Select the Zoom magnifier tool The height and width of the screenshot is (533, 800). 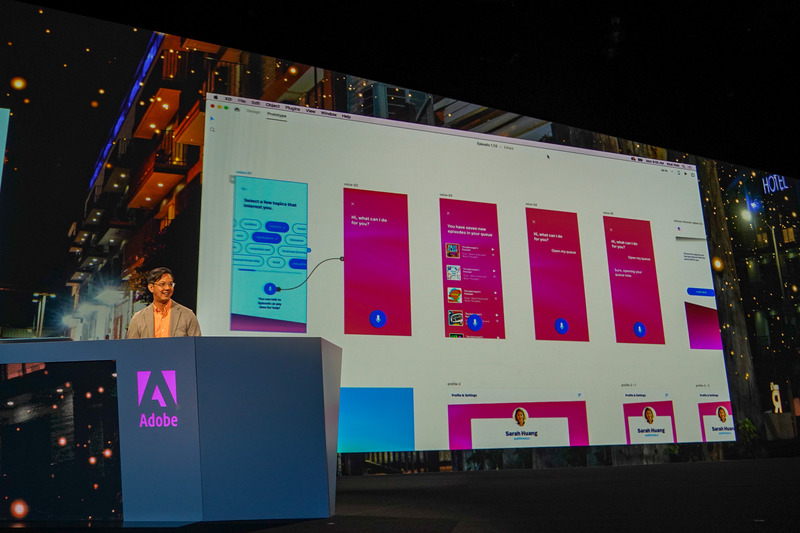pyautogui.click(x=212, y=130)
